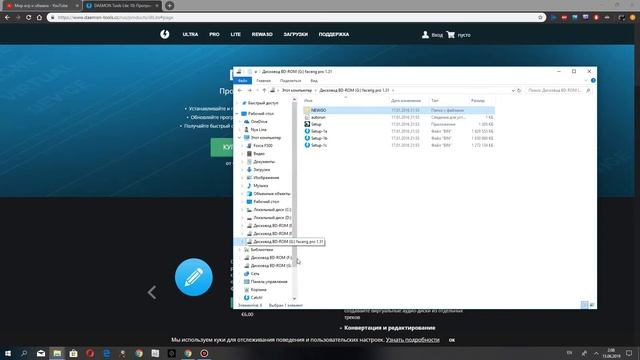Expand the Локальный диск (C:) node
This screenshot has width=640, height=360.
pyautogui.click(x=243, y=209)
